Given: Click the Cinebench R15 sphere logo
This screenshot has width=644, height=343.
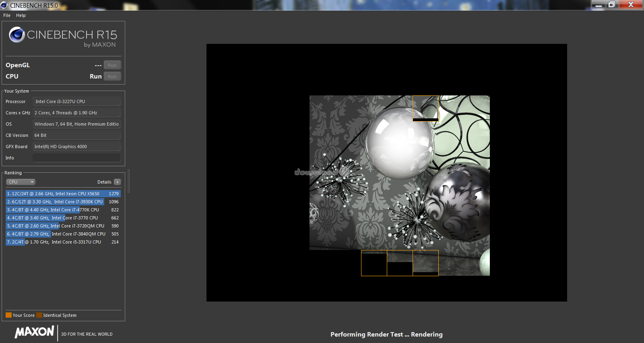Looking at the screenshot, I should (x=17, y=35).
